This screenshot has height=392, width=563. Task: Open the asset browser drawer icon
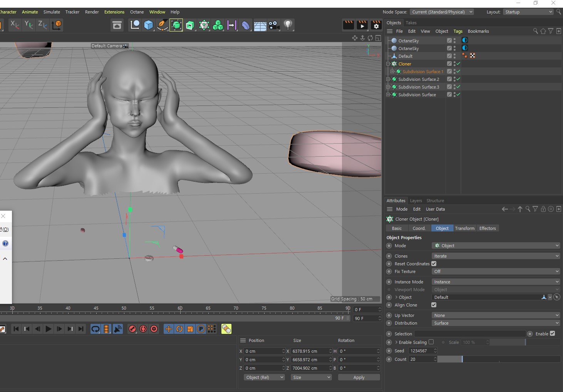117,25
